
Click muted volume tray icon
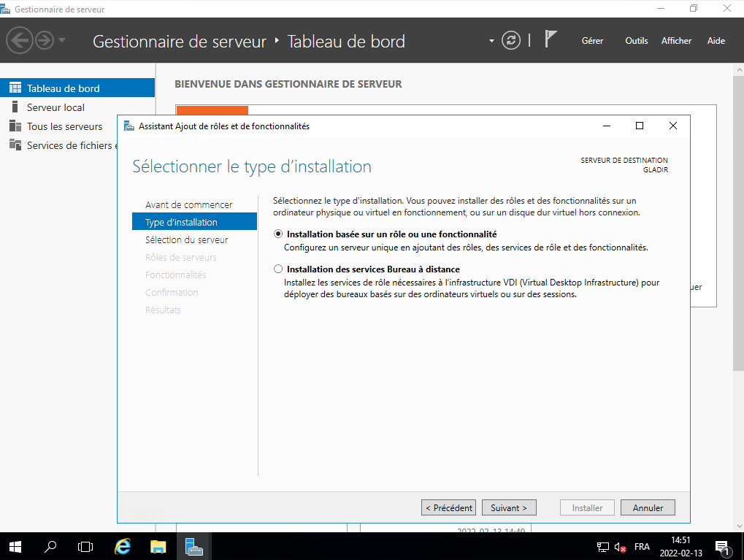pos(620,547)
